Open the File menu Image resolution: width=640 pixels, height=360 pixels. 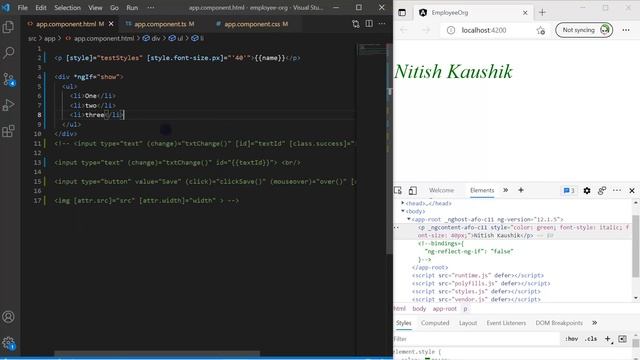(x=23, y=7)
